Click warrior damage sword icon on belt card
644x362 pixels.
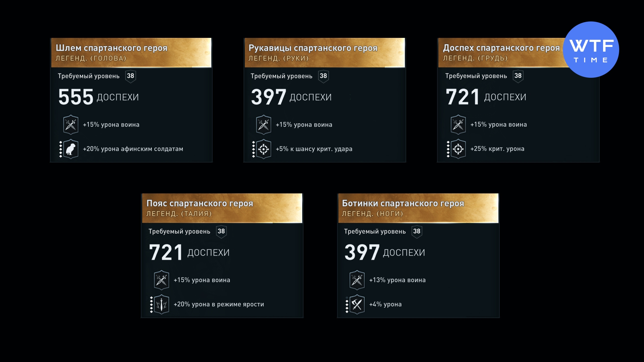[x=161, y=280]
